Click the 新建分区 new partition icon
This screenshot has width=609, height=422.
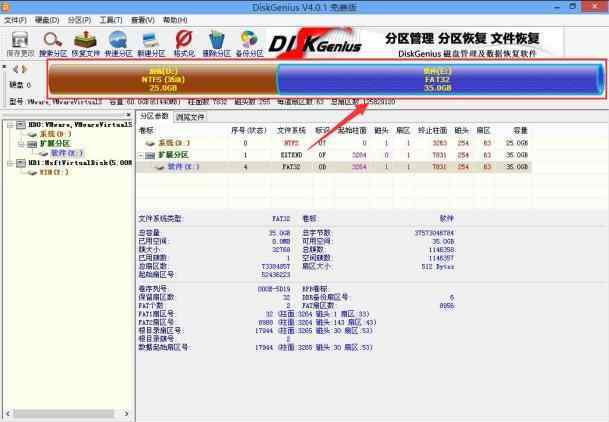[x=151, y=44]
